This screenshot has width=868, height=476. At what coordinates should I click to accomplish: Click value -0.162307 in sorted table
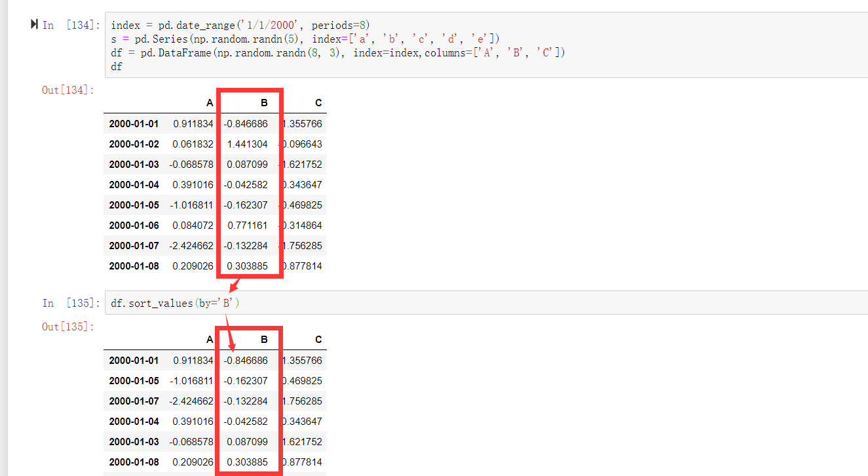(246, 380)
